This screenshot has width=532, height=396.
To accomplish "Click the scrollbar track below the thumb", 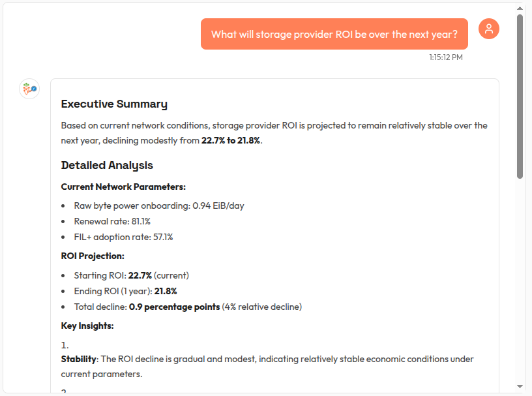I will point(520,274).
